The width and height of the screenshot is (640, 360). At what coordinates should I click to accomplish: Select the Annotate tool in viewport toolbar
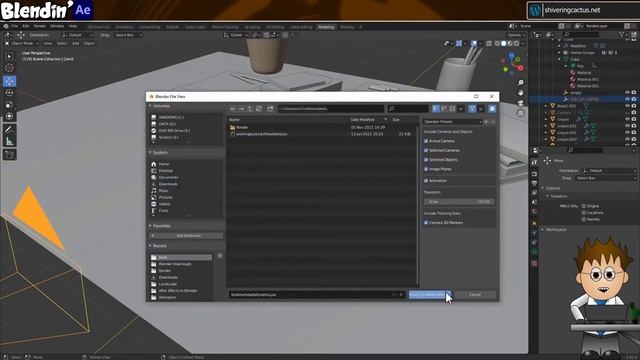pyautogui.click(x=9, y=129)
